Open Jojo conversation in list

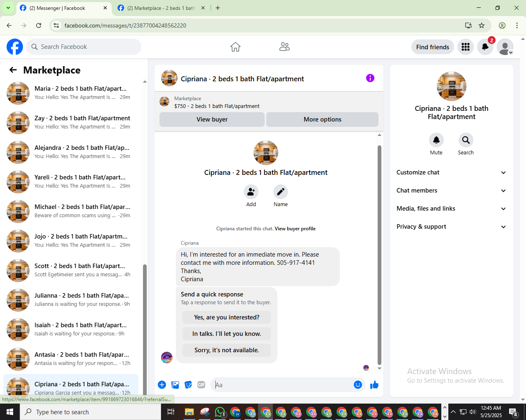click(x=71, y=241)
